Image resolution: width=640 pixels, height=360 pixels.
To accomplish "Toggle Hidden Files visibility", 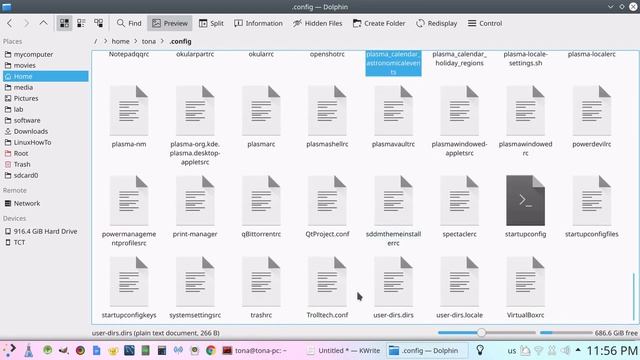I will [x=318, y=23].
